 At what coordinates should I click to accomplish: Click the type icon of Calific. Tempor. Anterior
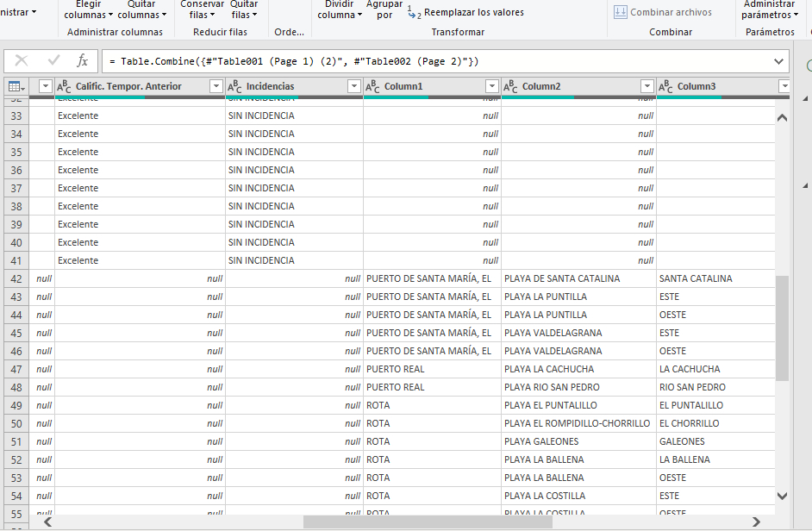click(x=64, y=86)
